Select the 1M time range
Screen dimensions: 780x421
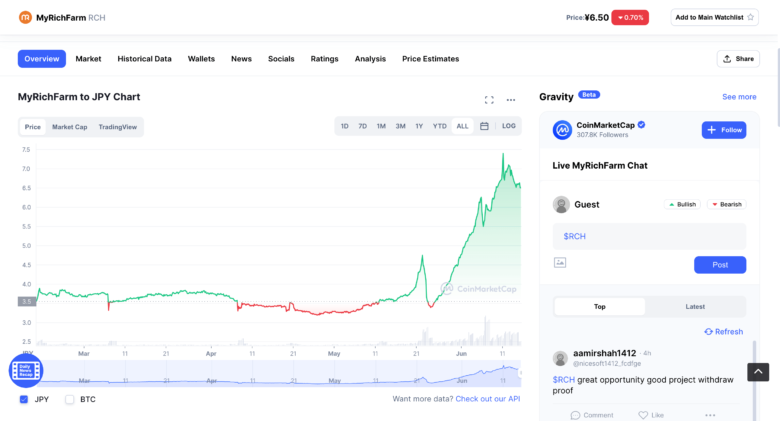tap(381, 126)
